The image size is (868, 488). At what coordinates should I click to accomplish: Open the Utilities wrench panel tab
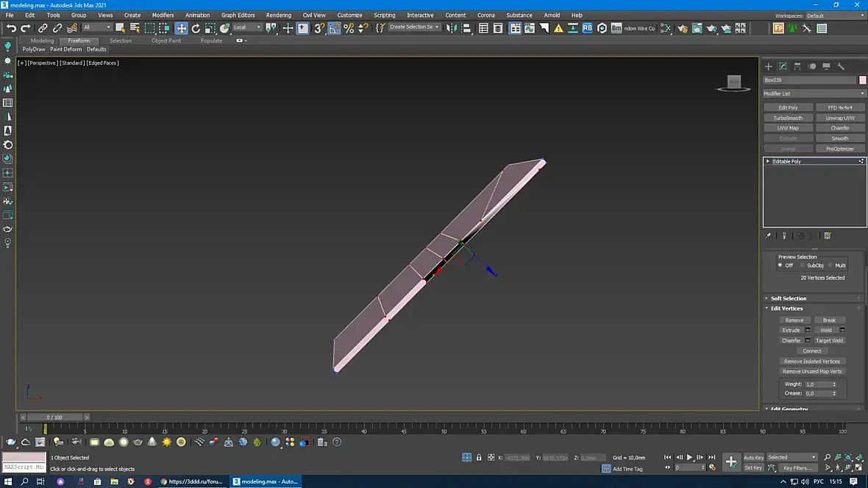click(841, 66)
